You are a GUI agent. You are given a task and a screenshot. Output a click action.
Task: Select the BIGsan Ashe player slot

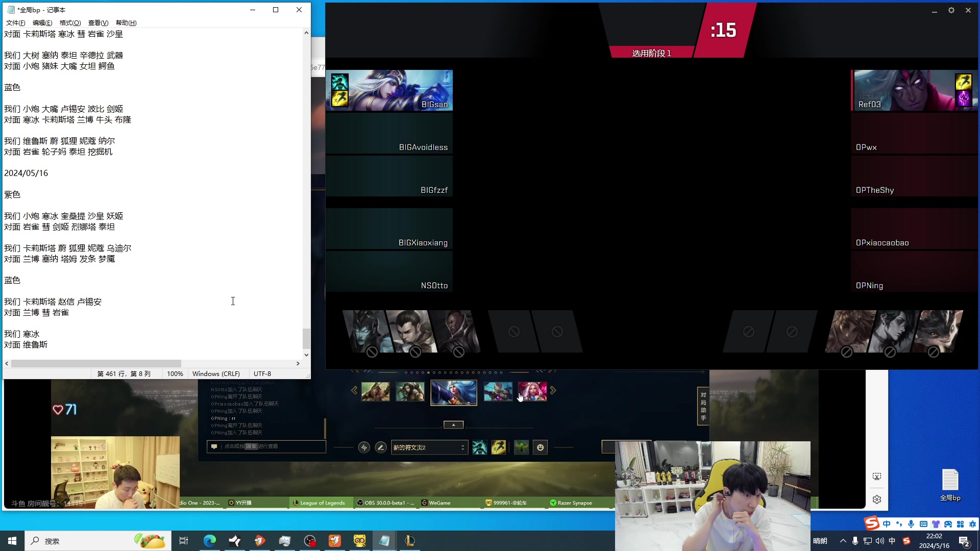pyautogui.click(x=389, y=90)
